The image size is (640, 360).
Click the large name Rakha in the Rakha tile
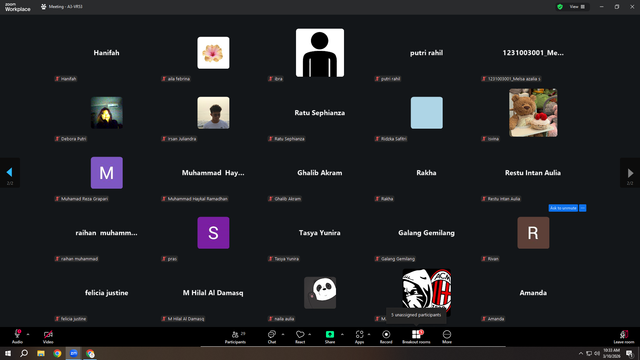tap(427, 173)
